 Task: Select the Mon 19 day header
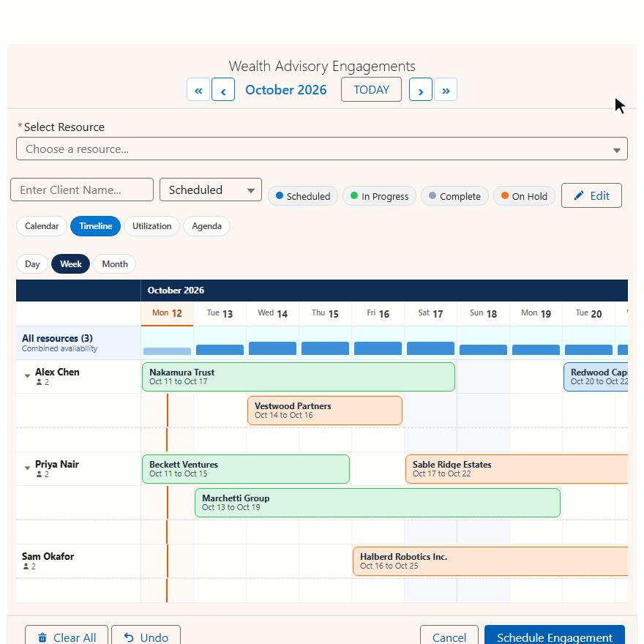coord(536,313)
